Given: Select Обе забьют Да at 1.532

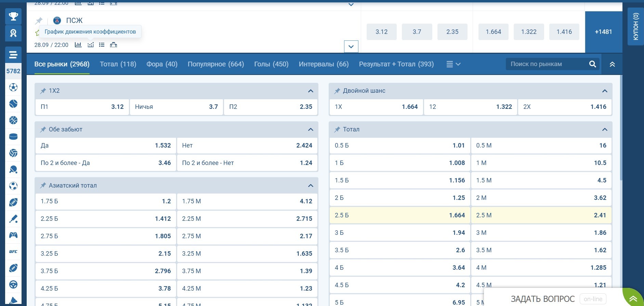Looking at the screenshot, I should [106, 145].
